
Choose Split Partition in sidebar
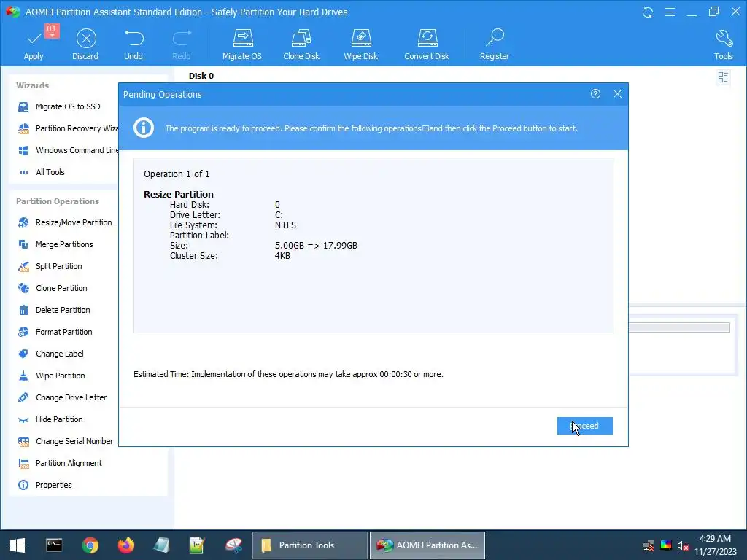click(50, 266)
